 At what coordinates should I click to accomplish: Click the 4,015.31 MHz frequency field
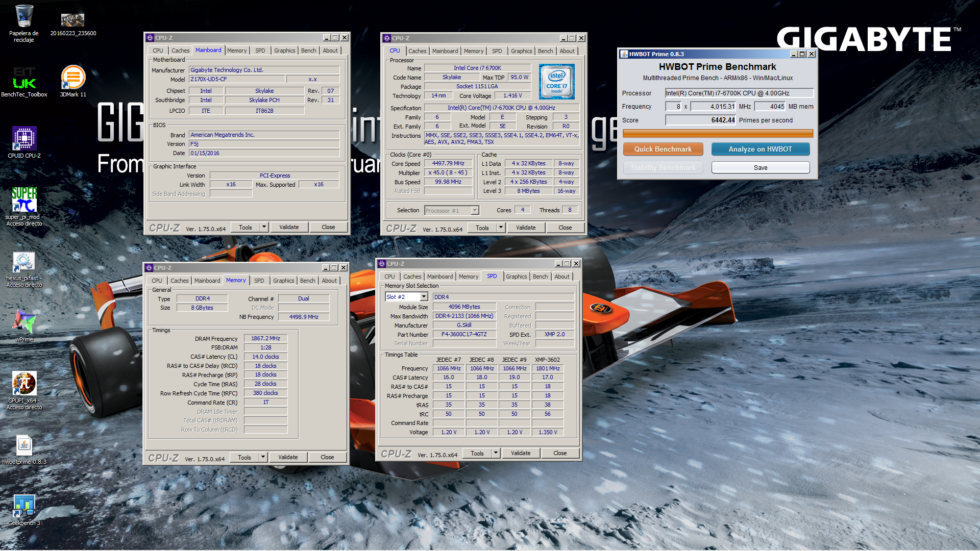[713, 107]
